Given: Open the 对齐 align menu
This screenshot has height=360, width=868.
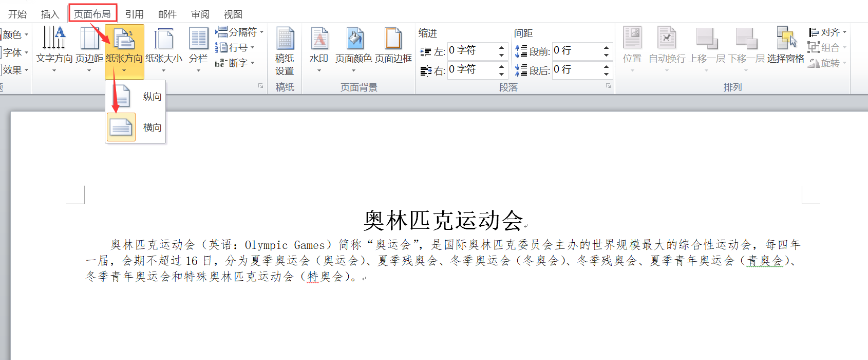Looking at the screenshot, I should click(x=827, y=32).
